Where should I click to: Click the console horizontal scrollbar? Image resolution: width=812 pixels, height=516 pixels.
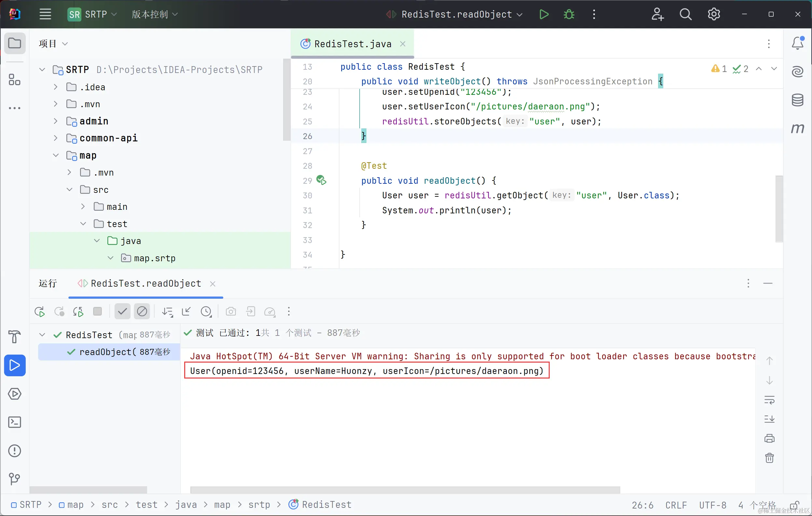(405, 490)
